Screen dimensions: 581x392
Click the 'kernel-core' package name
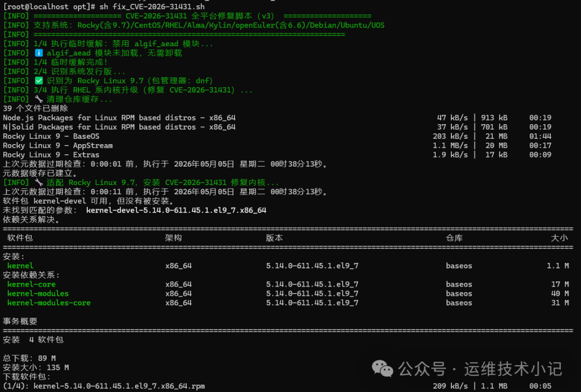32,284
